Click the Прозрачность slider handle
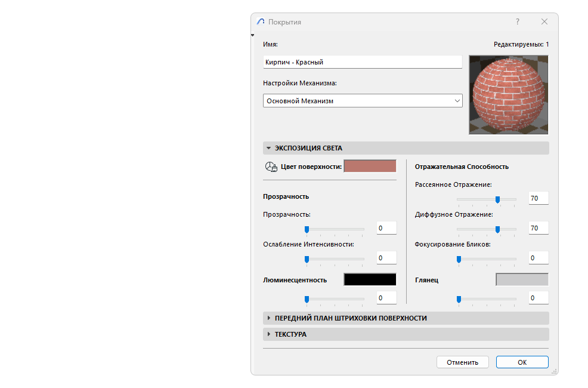This screenshot has height=388, width=588. pos(307,229)
